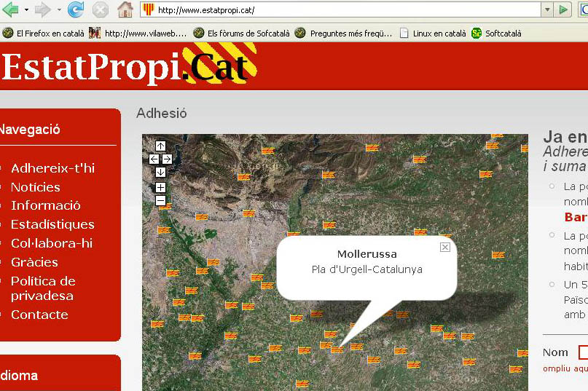Open the Softcatalà bookmark
The image size is (588, 391).
[503, 33]
